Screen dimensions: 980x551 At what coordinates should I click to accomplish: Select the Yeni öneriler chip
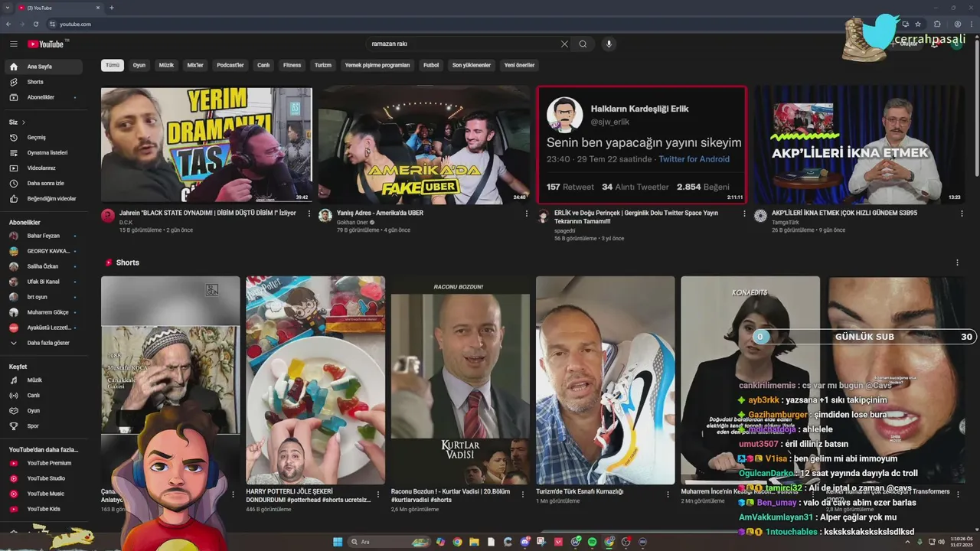click(519, 65)
